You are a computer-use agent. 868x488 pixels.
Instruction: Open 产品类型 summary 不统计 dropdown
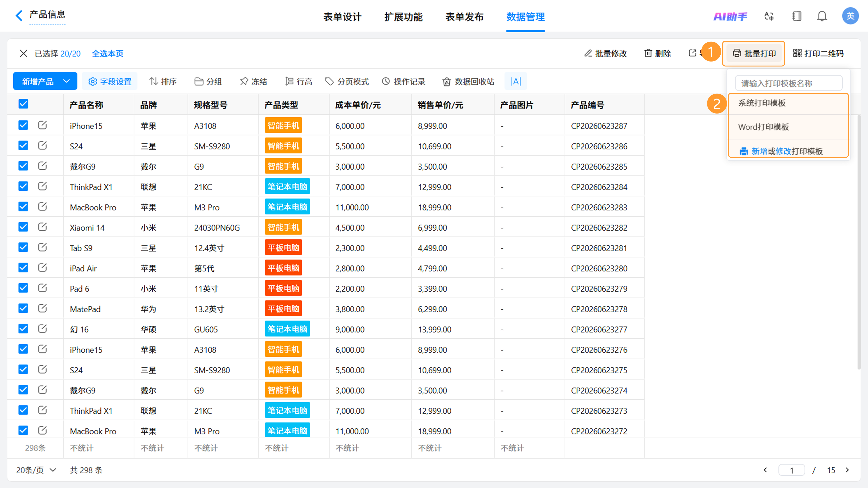pyautogui.click(x=277, y=448)
